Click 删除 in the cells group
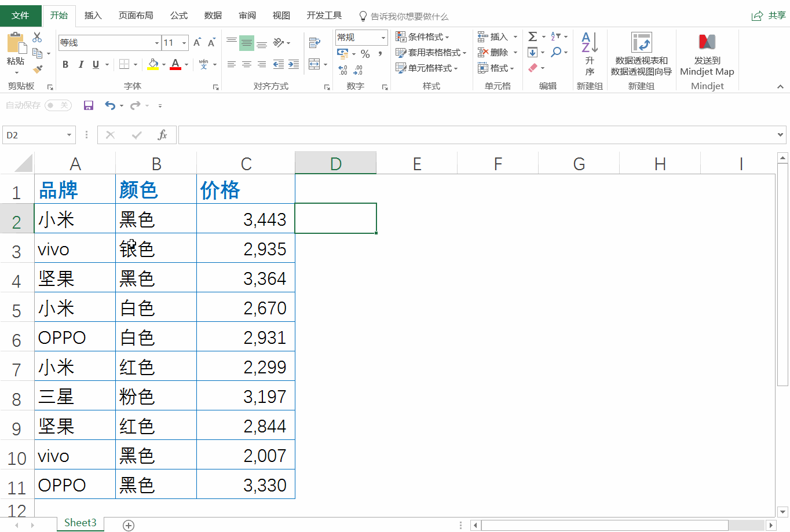 click(x=493, y=53)
